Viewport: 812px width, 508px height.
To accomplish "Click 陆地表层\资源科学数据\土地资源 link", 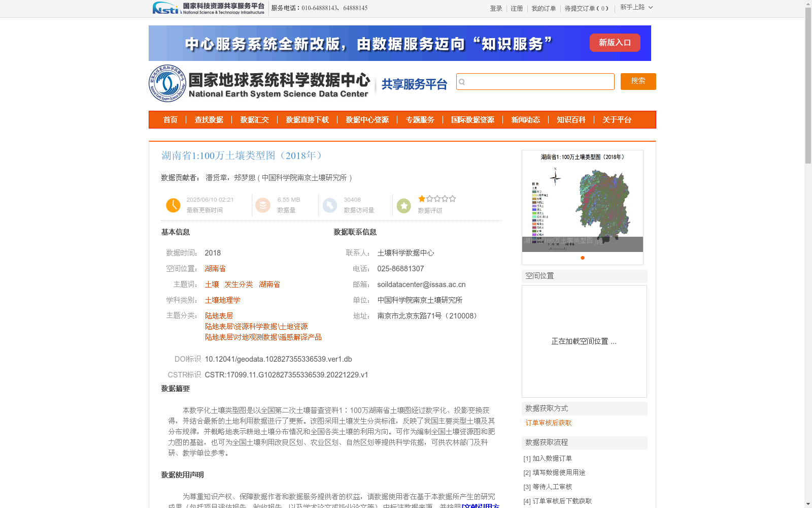I will (256, 327).
